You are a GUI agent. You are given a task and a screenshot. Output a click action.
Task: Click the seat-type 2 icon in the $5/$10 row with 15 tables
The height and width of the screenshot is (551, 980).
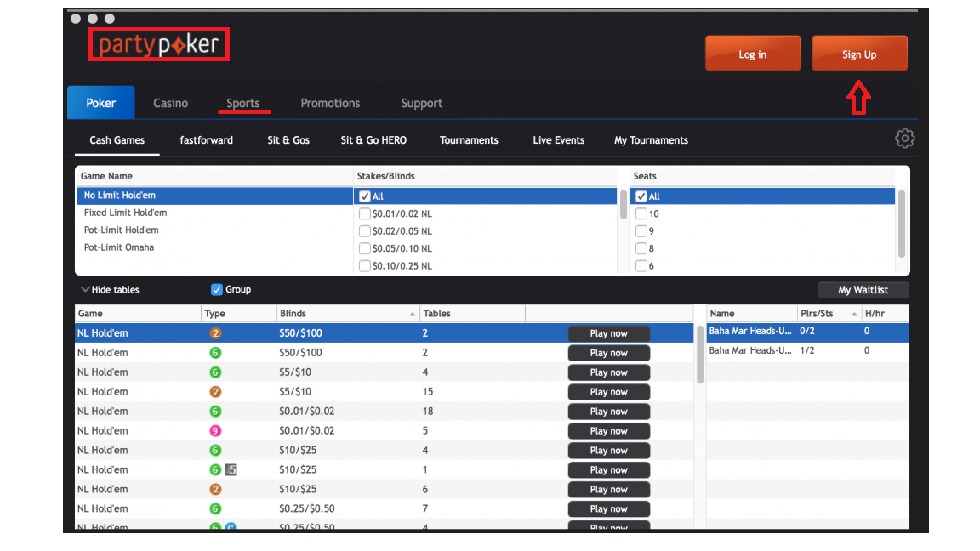tap(215, 392)
